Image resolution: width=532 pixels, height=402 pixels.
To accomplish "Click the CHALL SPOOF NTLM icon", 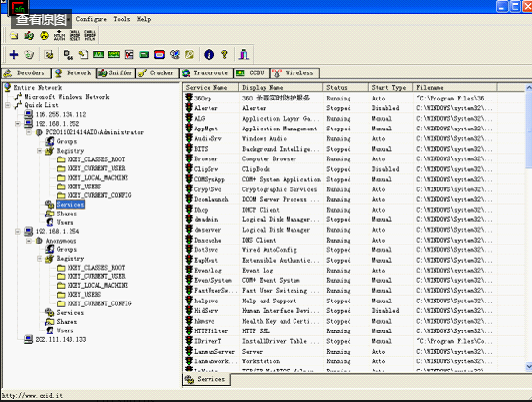I will point(90,36).
